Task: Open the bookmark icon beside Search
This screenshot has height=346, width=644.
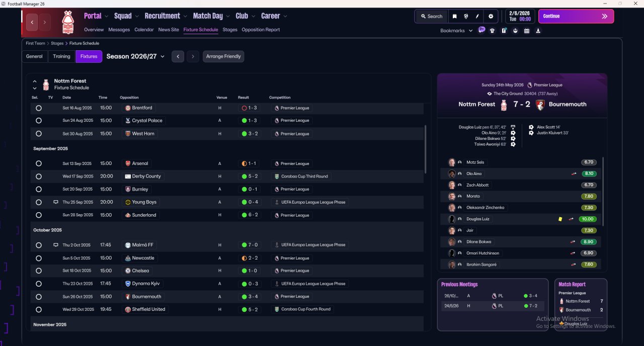Action: (454, 16)
